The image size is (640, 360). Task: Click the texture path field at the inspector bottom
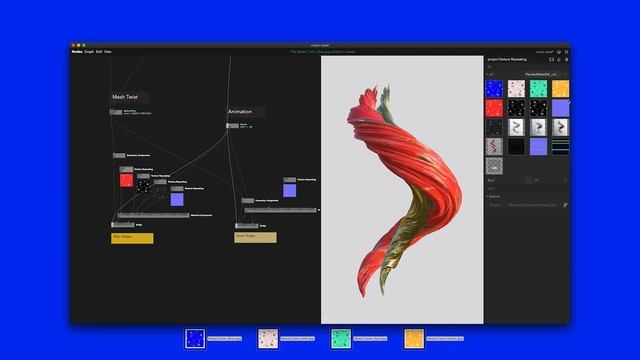(533, 205)
